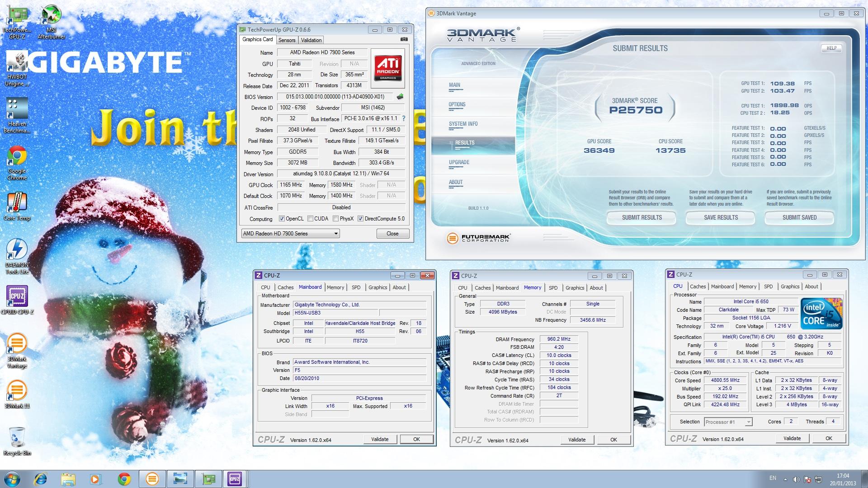Click the Core Speed 4800.55 MHz field

[726, 380]
